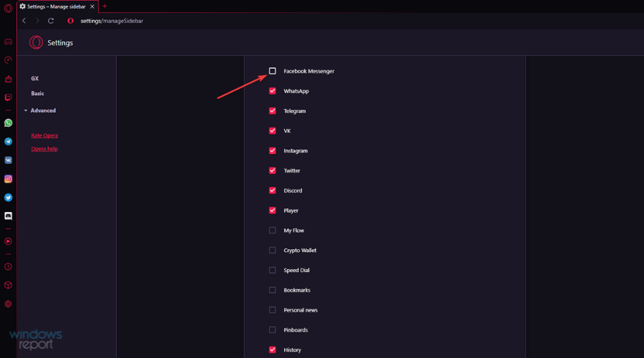Image resolution: width=644 pixels, height=358 pixels.
Task: Follow the Opera help link
Action: pyautogui.click(x=44, y=149)
